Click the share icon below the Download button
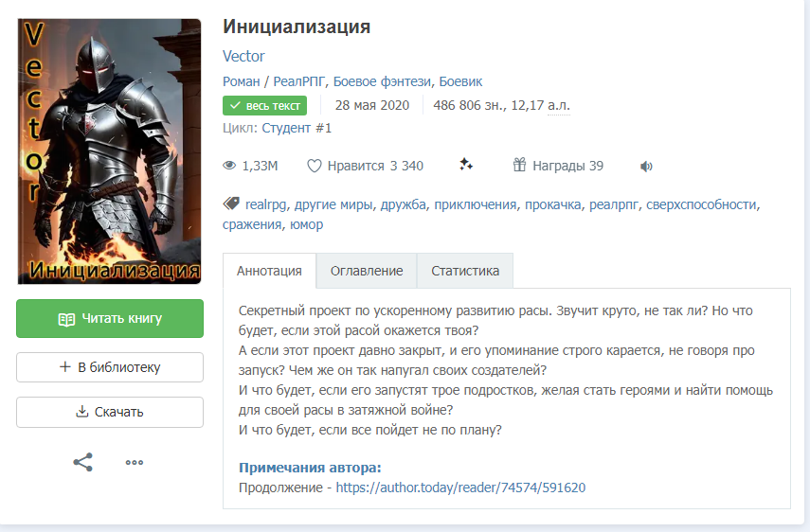Image resolution: width=810 pixels, height=532 pixels. coord(82,462)
